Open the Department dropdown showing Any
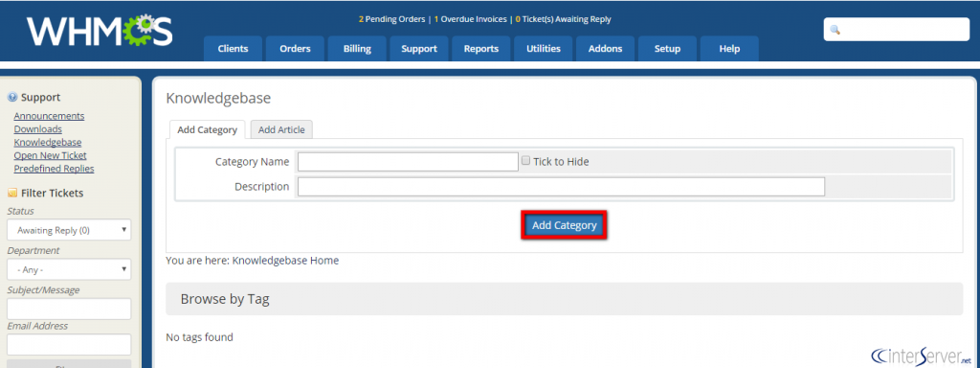The width and height of the screenshot is (980, 368). [69, 269]
